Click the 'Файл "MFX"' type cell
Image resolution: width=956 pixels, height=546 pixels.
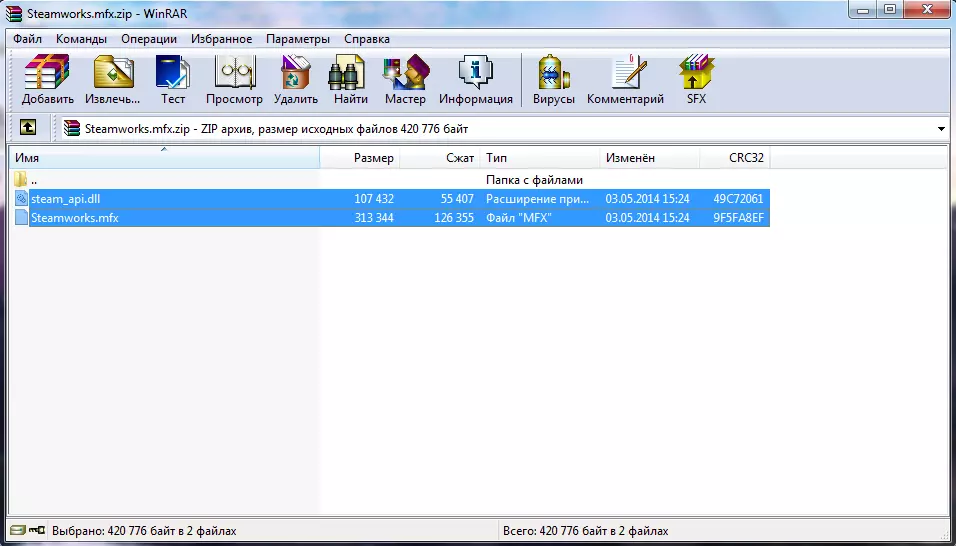[x=518, y=218]
